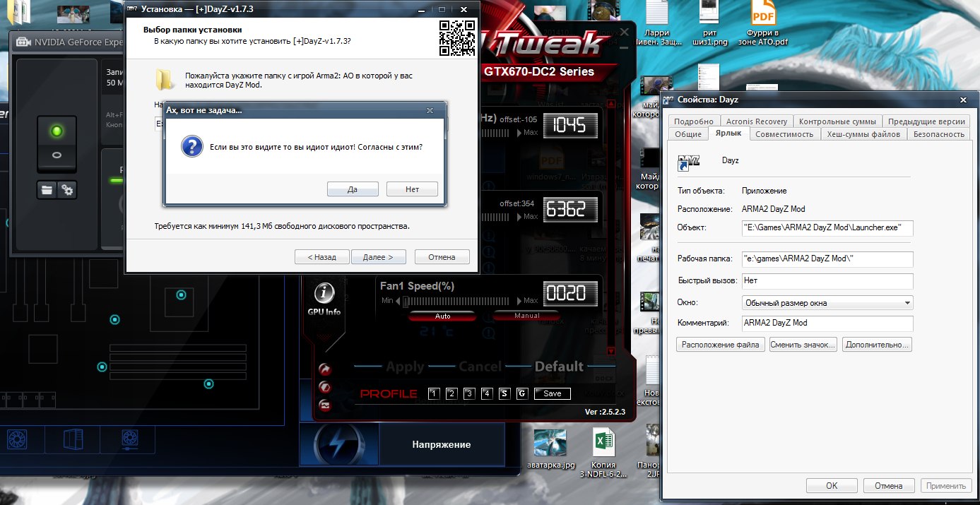Screen dimensions: 980x505
Task: Click Сменить значок... button
Action: click(803, 345)
